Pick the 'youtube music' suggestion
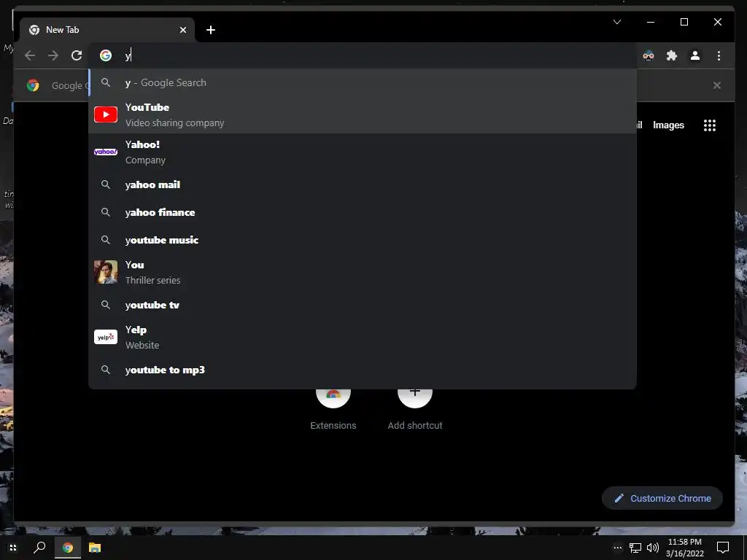Screen dimensions: 747x560 pyautogui.click(x=363, y=240)
